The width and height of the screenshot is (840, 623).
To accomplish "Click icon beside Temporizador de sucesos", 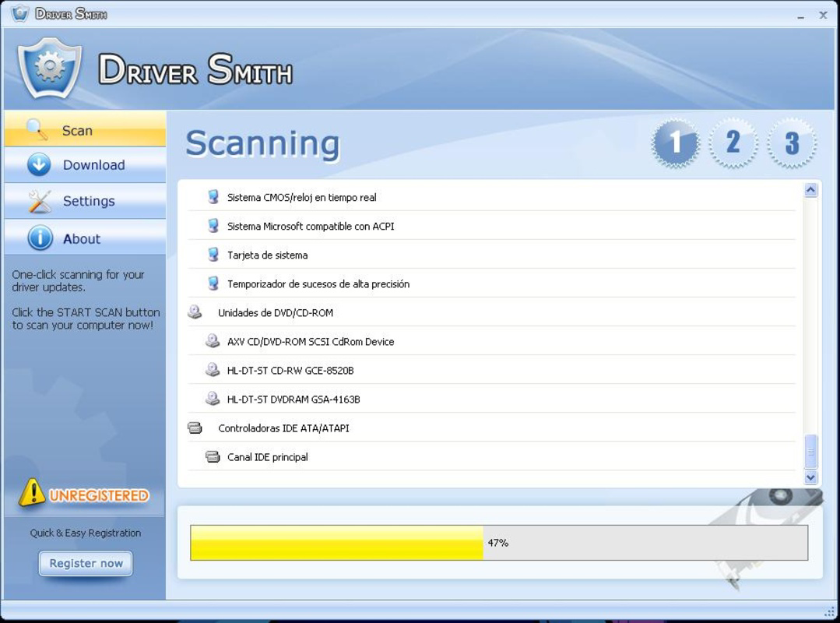I will [213, 283].
